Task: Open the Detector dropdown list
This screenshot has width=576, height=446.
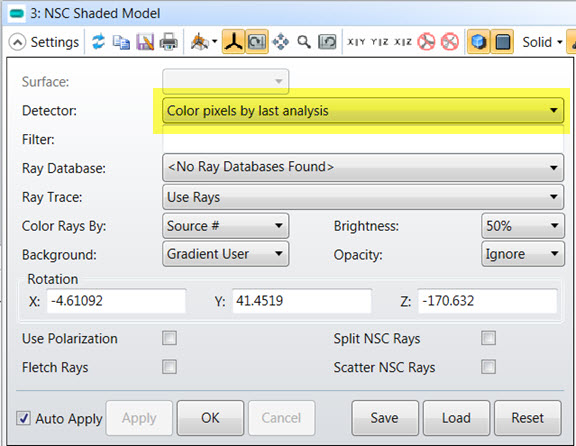Action: tap(363, 110)
